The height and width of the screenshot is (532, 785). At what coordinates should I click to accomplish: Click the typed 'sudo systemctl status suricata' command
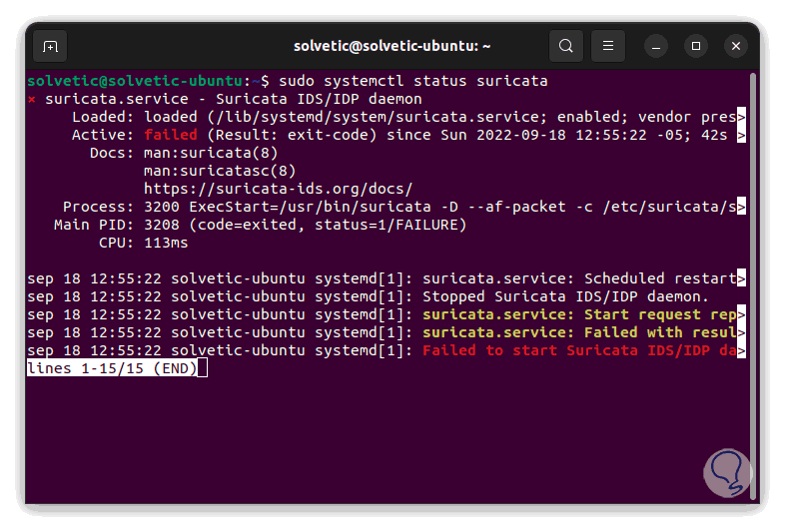click(x=412, y=81)
